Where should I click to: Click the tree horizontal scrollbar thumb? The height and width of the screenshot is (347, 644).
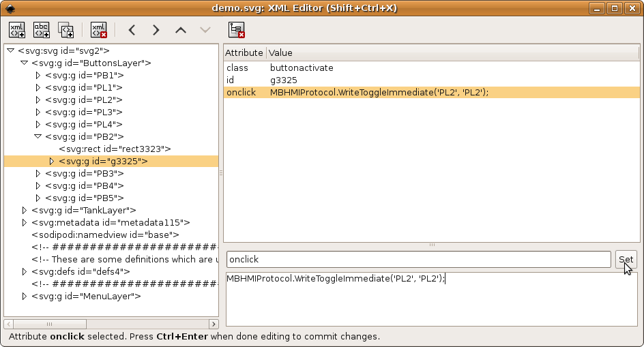point(50,324)
